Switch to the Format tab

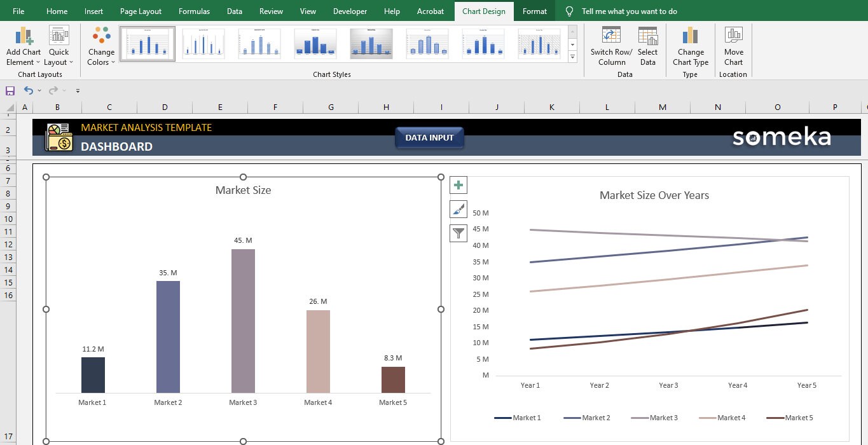click(x=534, y=11)
